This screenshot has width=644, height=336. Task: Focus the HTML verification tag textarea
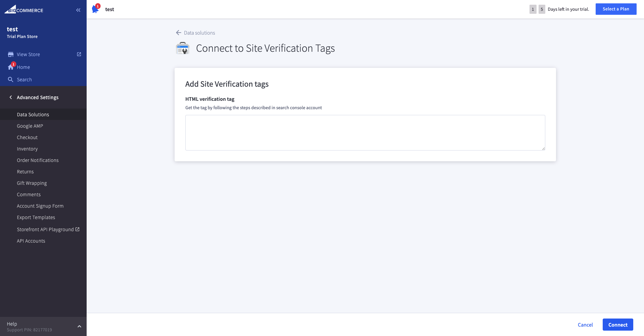click(x=365, y=133)
